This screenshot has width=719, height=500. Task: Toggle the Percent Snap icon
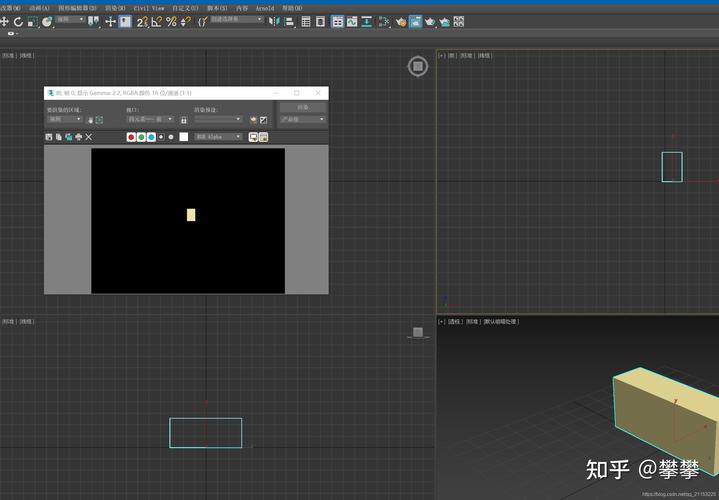172,21
